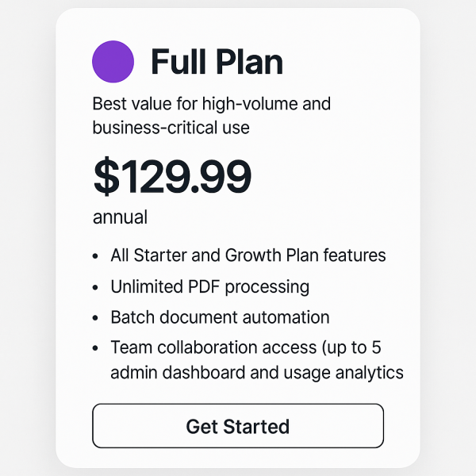
Task: Click "Best value for high-volume and" line
Action: (211, 103)
